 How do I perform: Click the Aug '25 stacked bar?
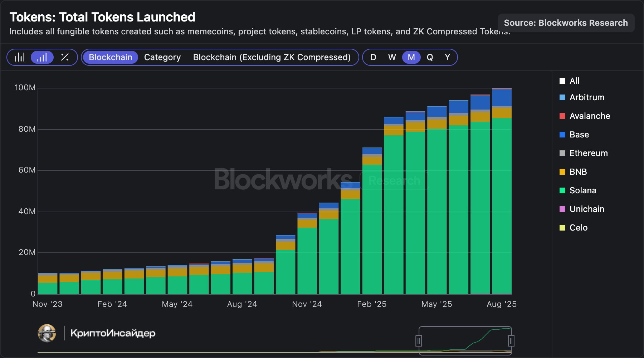(x=502, y=191)
